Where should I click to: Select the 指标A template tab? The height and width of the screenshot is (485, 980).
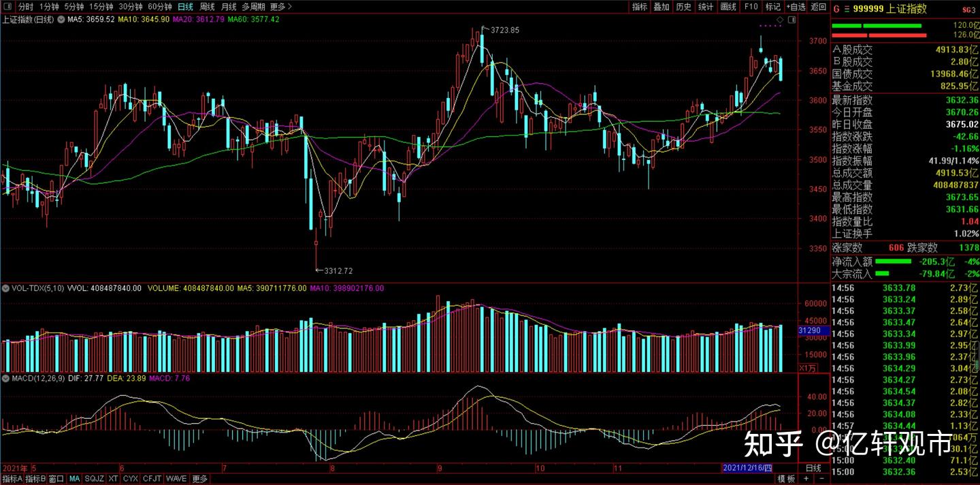(x=13, y=479)
